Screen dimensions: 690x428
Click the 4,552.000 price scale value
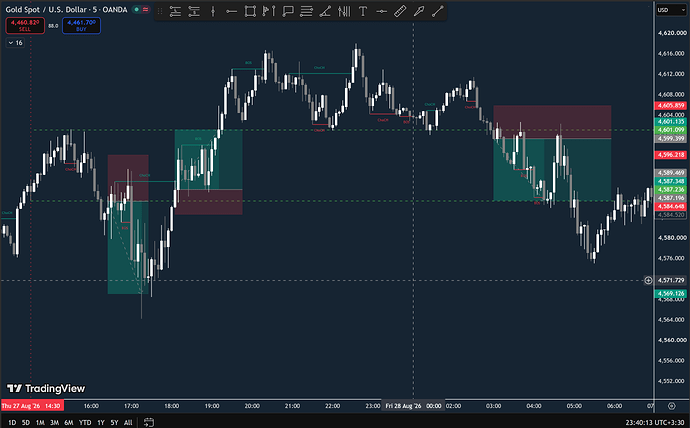(x=672, y=381)
